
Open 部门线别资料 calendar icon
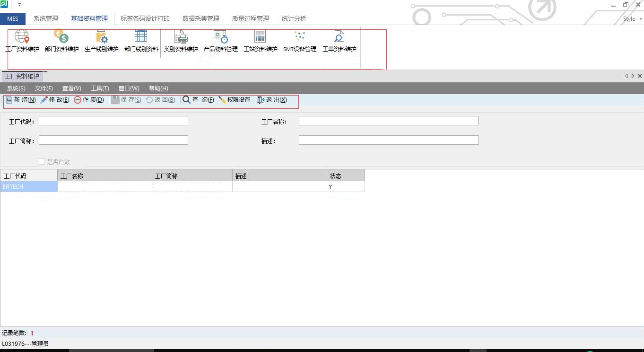click(141, 37)
